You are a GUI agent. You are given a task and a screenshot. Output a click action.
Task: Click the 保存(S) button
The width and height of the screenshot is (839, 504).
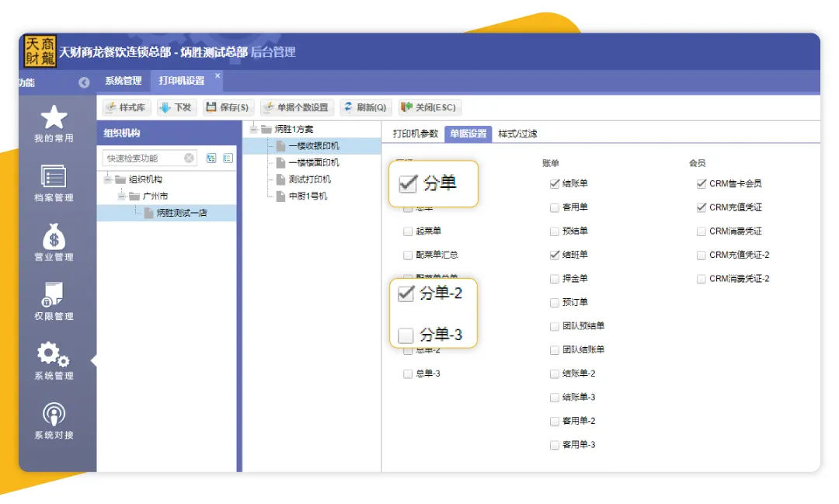point(228,107)
